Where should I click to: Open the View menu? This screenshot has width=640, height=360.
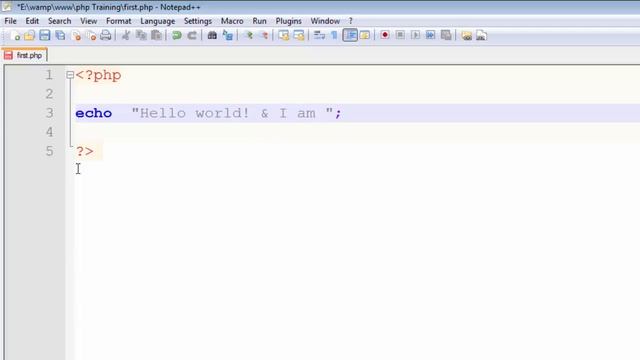(89, 21)
